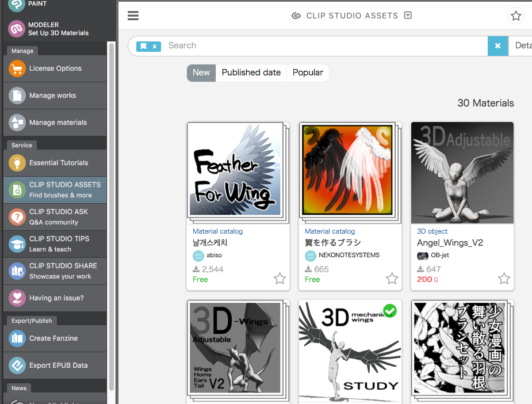
Task: Click the Free price under abiso
Action: point(200,280)
